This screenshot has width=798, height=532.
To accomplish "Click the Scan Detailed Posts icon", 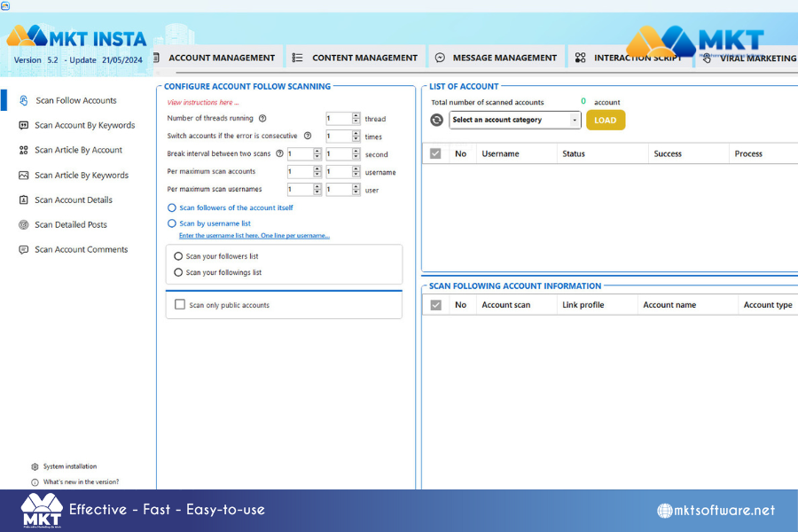I will pyautogui.click(x=23, y=224).
